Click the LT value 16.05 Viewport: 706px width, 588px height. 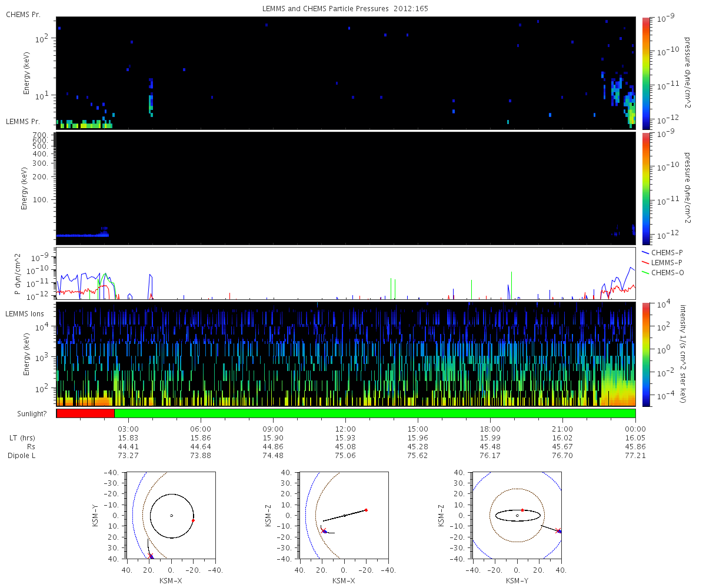coord(635,438)
